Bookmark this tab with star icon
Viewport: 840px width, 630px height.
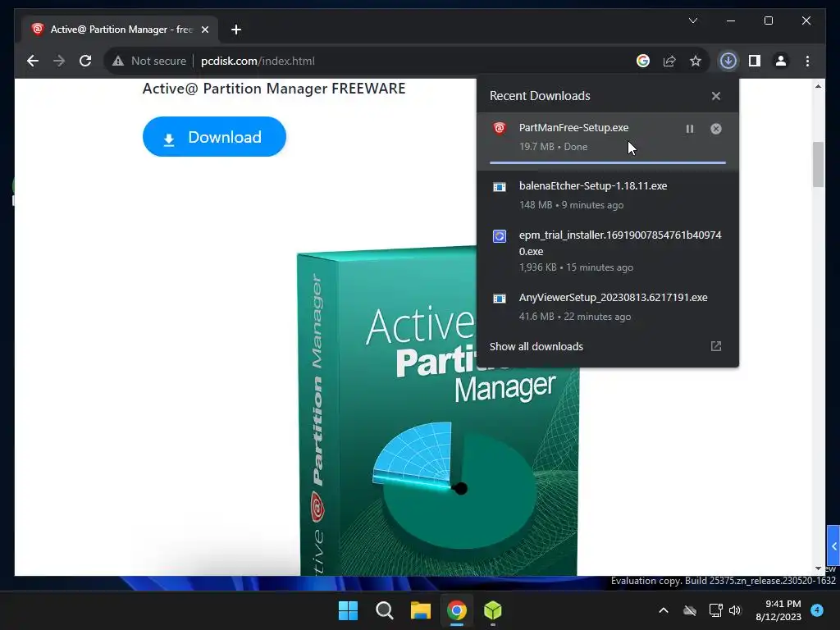(x=696, y=61)
